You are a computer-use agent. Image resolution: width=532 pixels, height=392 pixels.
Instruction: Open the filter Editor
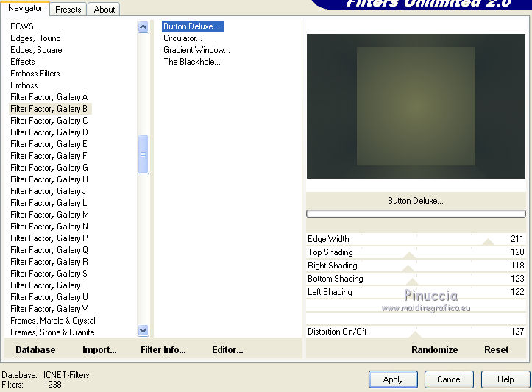pos(227,350)
